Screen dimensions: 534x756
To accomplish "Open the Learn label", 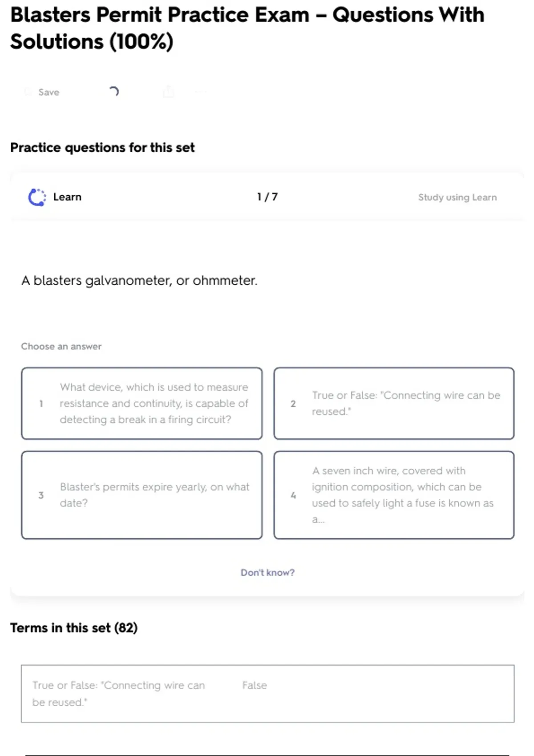I will click(67, 197).
